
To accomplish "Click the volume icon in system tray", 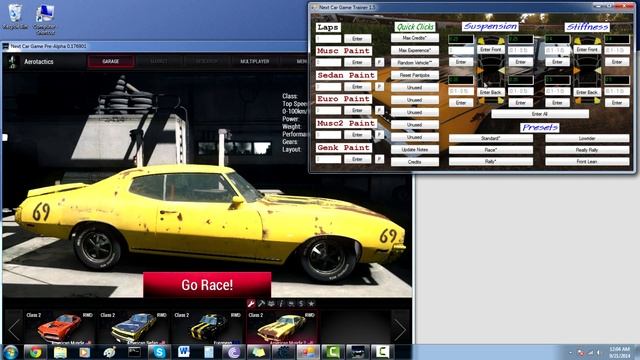I will (598, 352).
